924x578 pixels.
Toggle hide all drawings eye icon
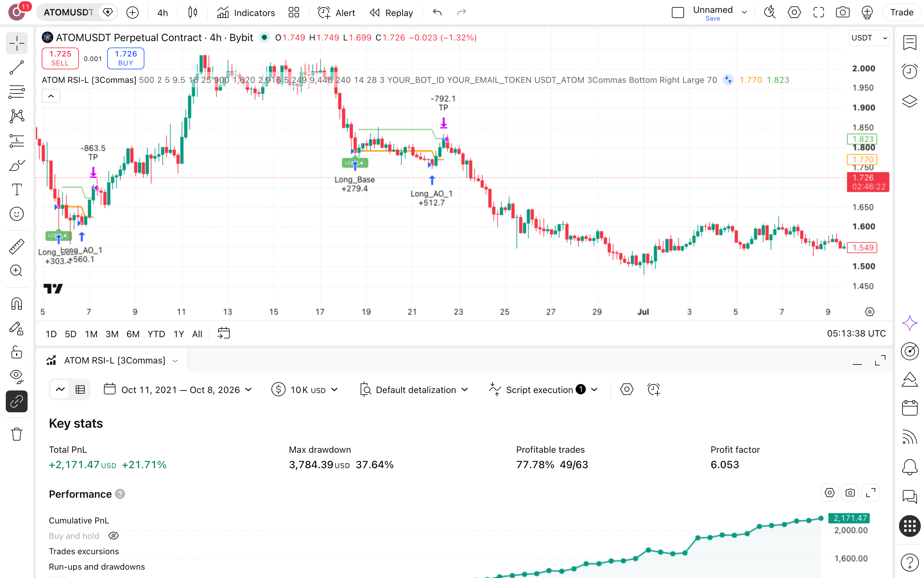tap(17, 377)
